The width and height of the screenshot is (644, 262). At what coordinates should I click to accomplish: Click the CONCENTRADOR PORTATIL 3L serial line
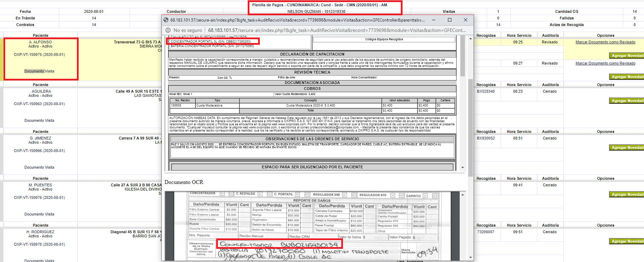coord(211,41)
